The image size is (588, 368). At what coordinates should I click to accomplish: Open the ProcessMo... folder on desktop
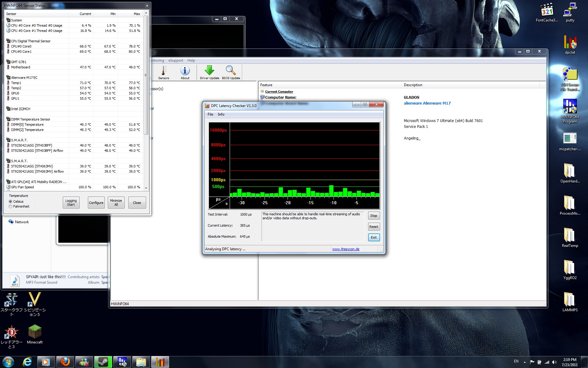click(570, 206)
